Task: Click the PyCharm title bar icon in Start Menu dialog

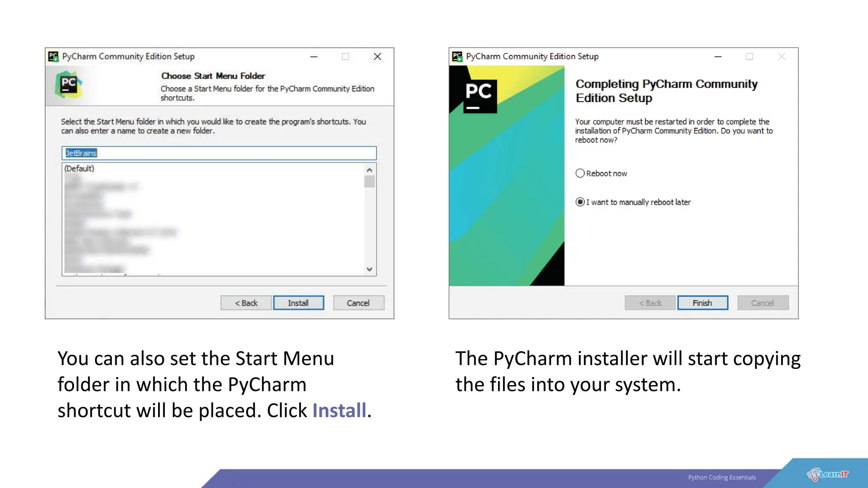Action: coord(53,56)
